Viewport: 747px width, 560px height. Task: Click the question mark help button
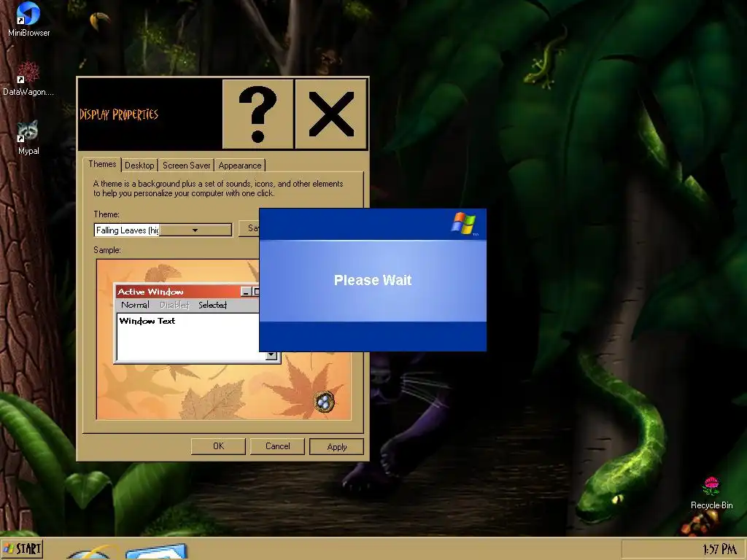coord(258,114)
